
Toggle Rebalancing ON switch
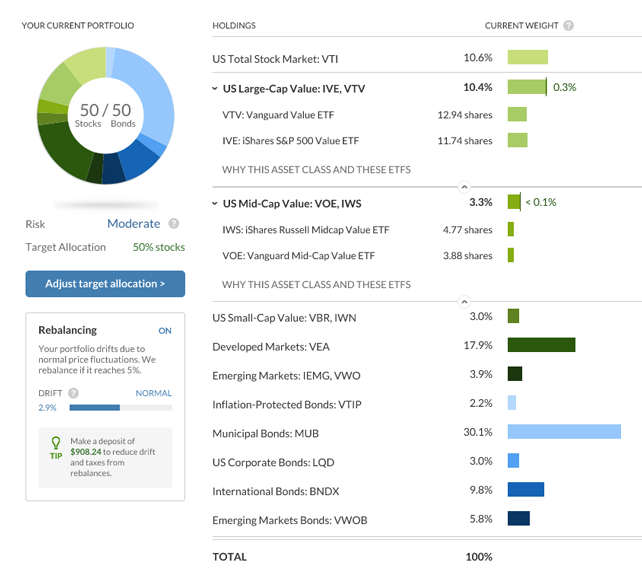pos(165,331)
